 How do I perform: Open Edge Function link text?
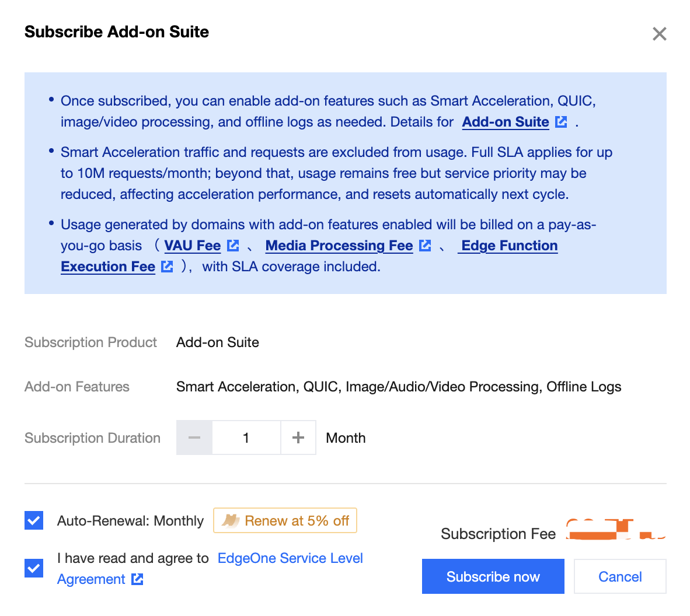510,246
